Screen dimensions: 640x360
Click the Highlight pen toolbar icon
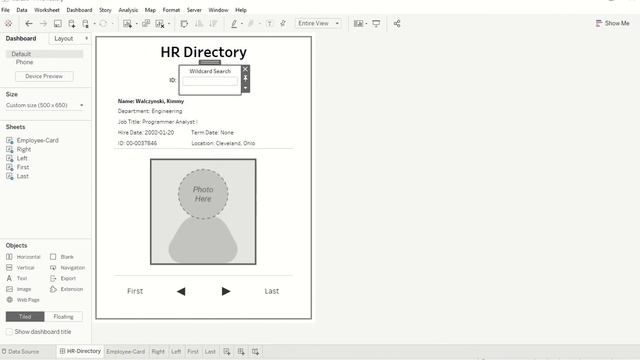[234, 24]
